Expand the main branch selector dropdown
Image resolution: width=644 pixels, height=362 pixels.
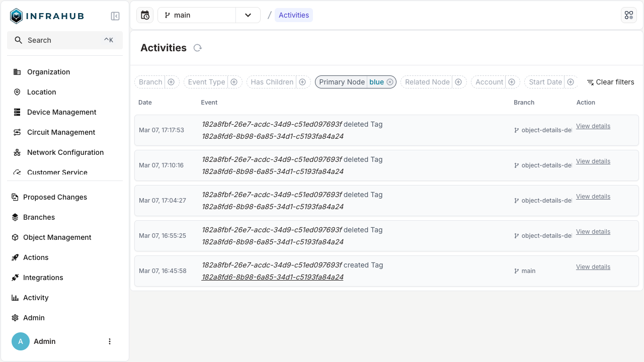(x=248, y=15)
